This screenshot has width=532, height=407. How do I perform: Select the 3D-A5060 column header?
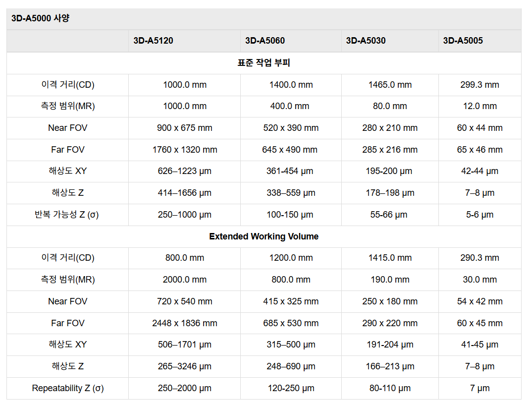(x=265, y=41)
